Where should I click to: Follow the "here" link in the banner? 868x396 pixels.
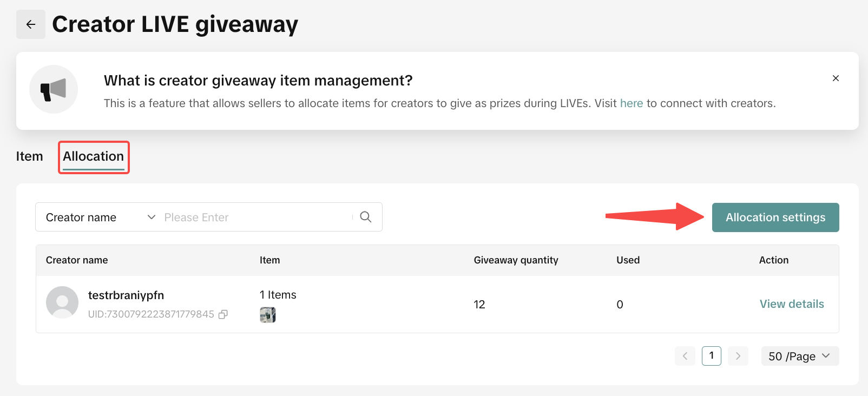tap(631, 103)
